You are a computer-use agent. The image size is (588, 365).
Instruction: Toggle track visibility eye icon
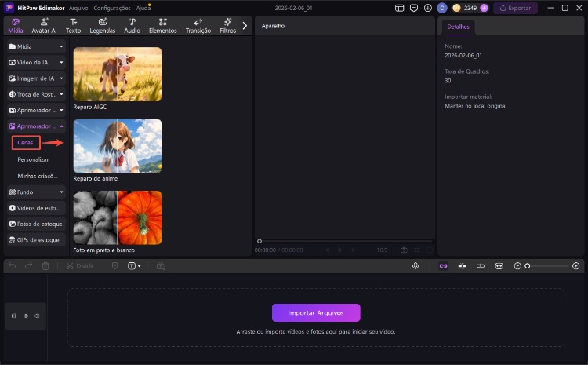(x=25, y=316)
